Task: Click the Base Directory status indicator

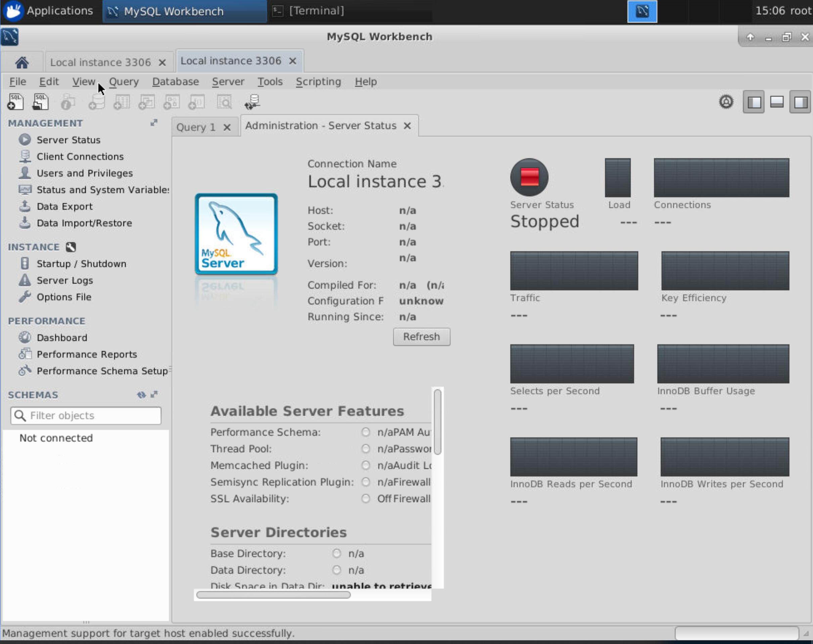Action: pos(336,553)
